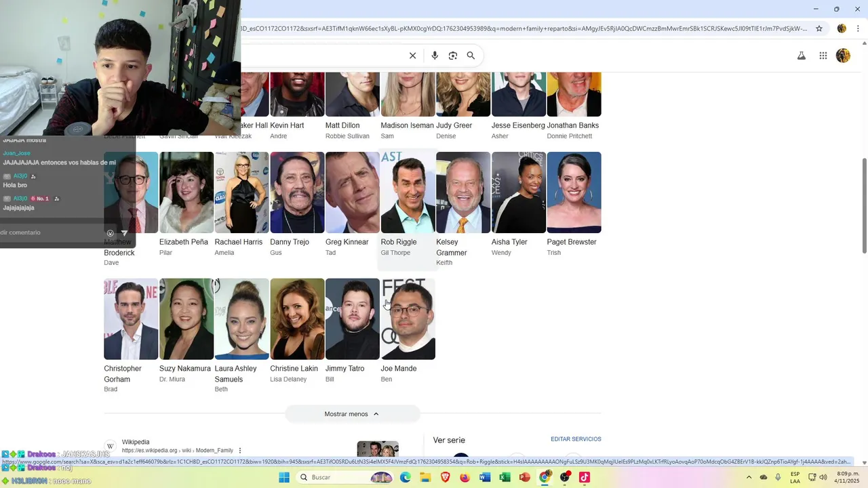Open volume control in system tray

click(x=823, y=477)
